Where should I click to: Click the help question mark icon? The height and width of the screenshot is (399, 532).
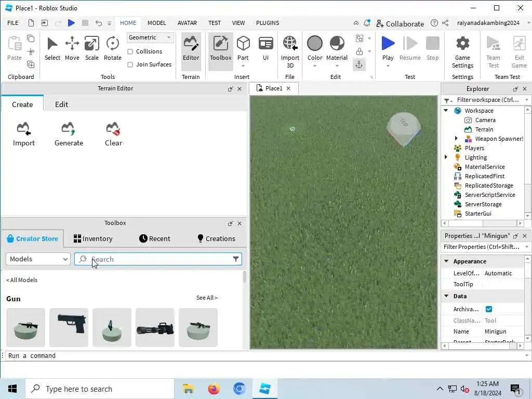434,23
